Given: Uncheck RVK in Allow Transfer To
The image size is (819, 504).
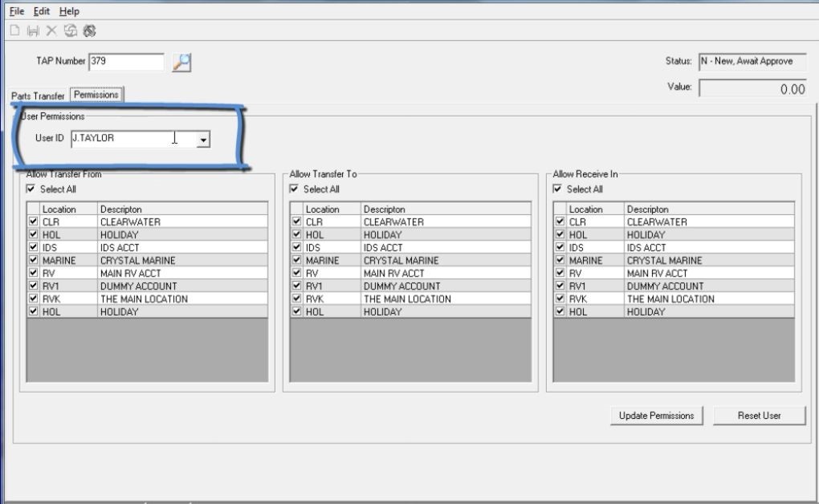Looking at the screenshot, I should pos(296,299).
